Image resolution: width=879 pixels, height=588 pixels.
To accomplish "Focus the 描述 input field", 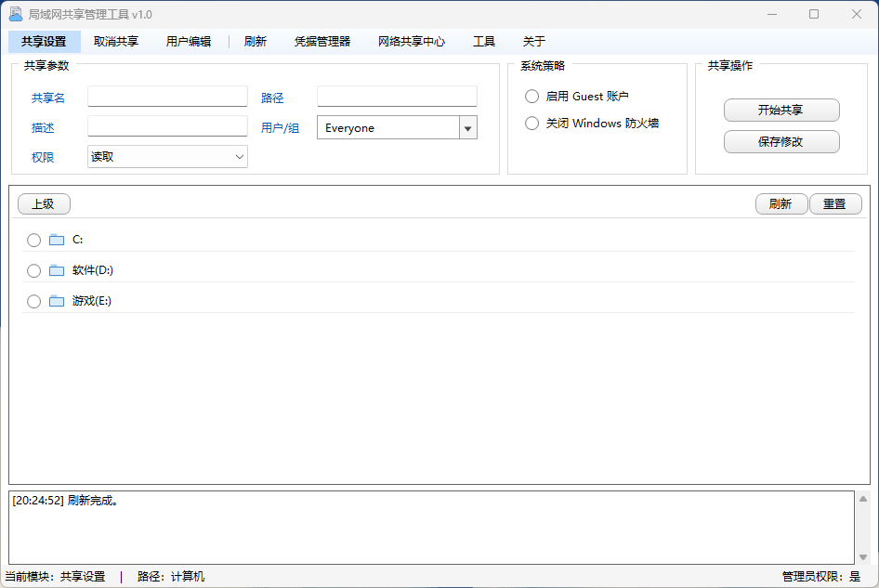I will coord(167,126).
